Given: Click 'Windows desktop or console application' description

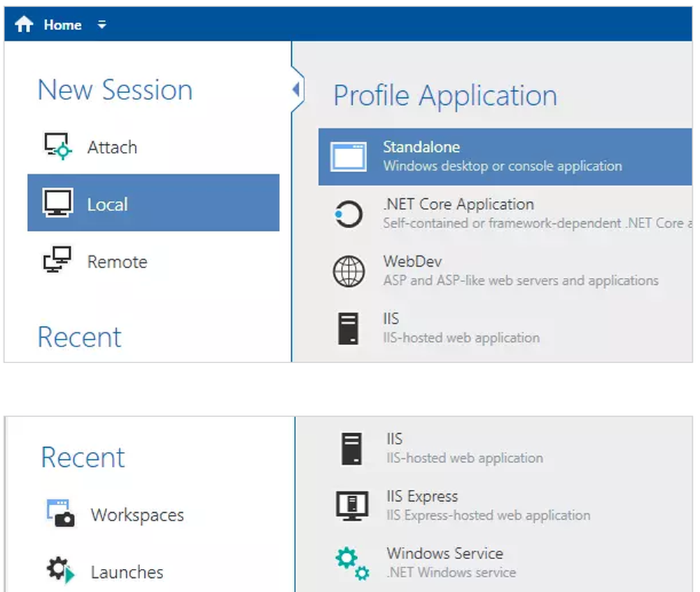Looking at the screenshot, I should (x=503, y=166).
